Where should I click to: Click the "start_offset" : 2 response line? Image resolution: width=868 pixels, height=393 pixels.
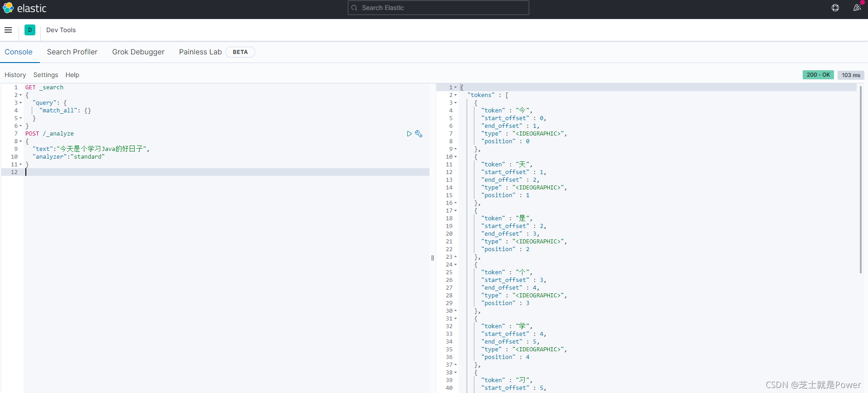coord(514,226)
